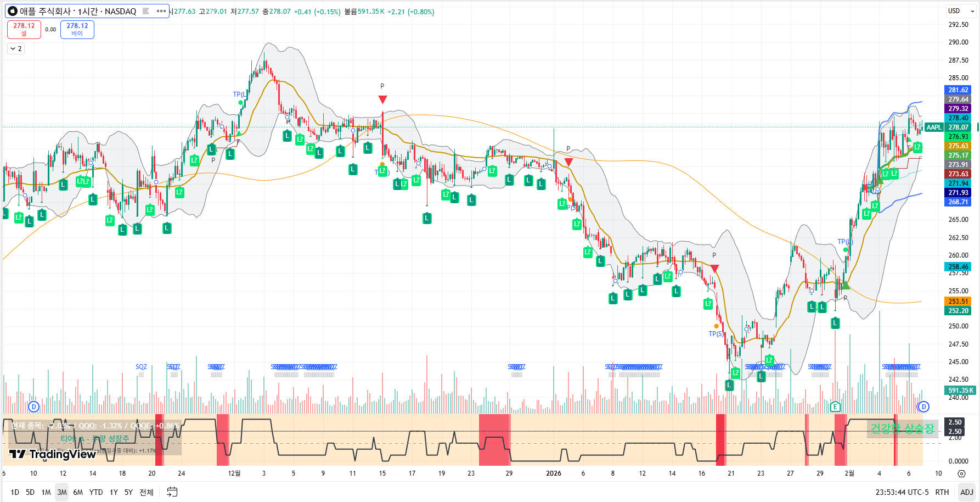The image size is (980, 502).
Task: Click the +0.41 (+0.15%) change value
Action: pos(317,12)
